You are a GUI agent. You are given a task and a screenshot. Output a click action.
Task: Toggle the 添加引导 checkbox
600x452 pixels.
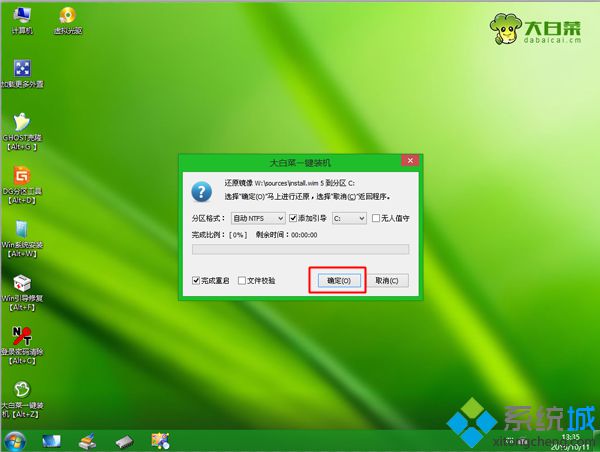[x=293, y=217]
